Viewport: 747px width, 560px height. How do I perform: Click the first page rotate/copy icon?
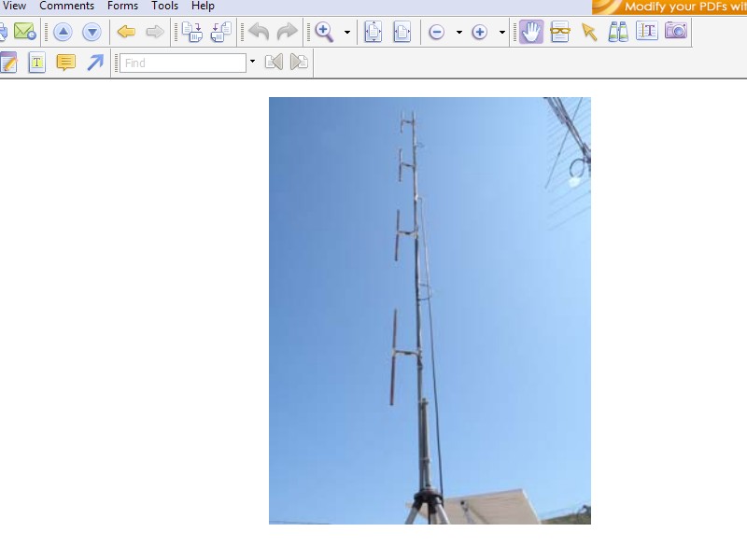pyautogui.click(x=192, y=32)
